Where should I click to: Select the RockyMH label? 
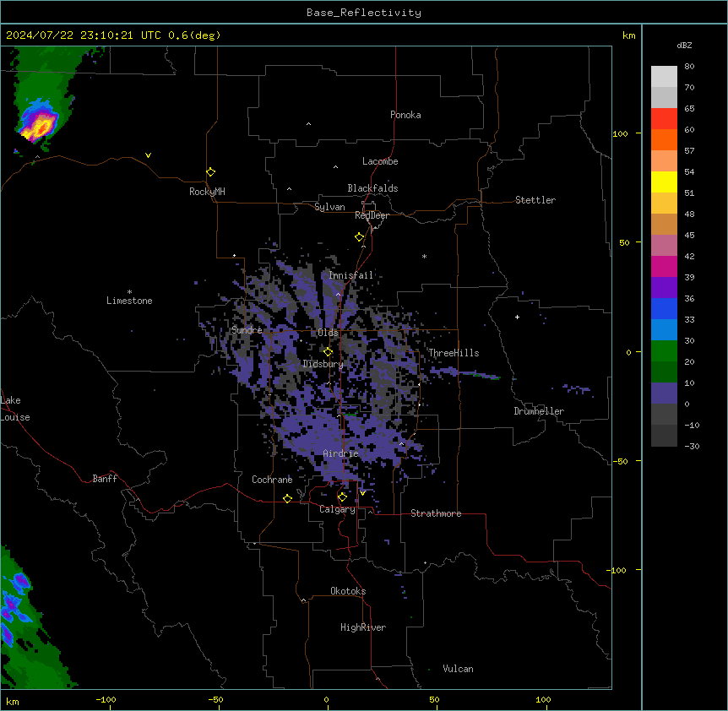(x=207, y=192)
